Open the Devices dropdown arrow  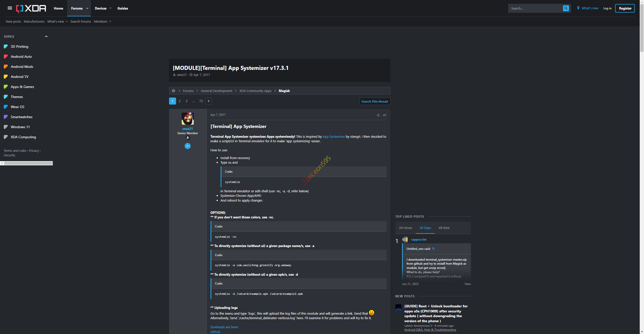pyautogui.click(x=110, y=8)
